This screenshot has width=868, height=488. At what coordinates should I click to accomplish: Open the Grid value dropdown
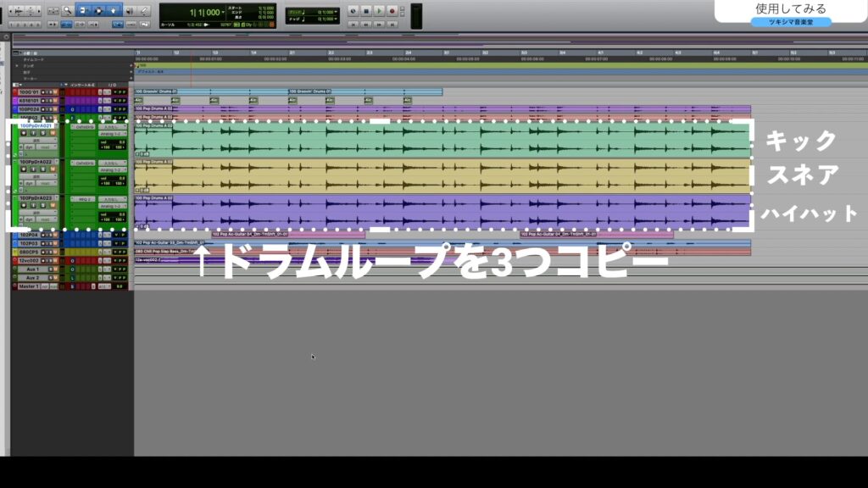click(336, 12)
